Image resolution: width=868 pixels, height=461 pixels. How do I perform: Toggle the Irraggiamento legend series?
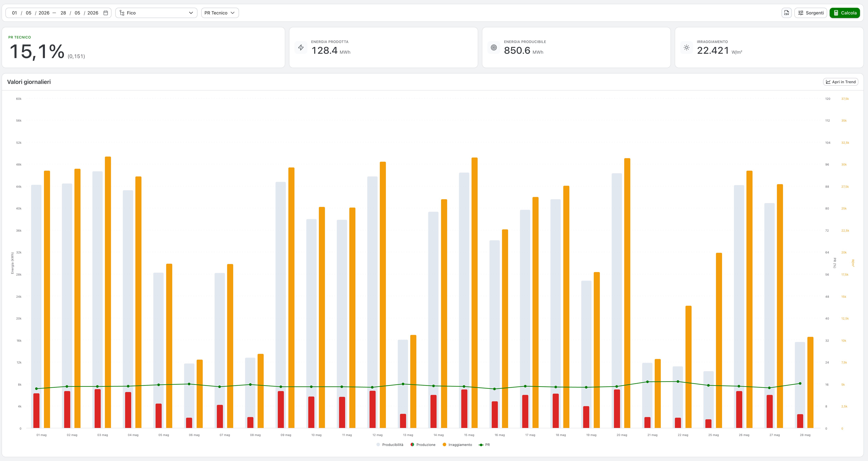click(x=457, y=445)
